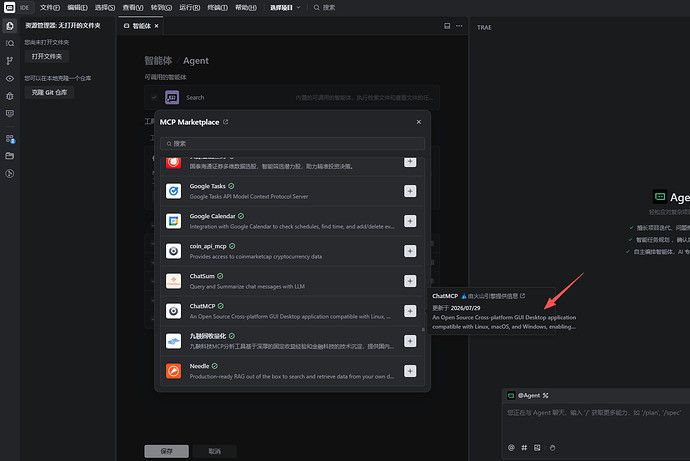Open ChatMCP tooltip external link icon
Screen dimensions: 690x461
[522, 296]
